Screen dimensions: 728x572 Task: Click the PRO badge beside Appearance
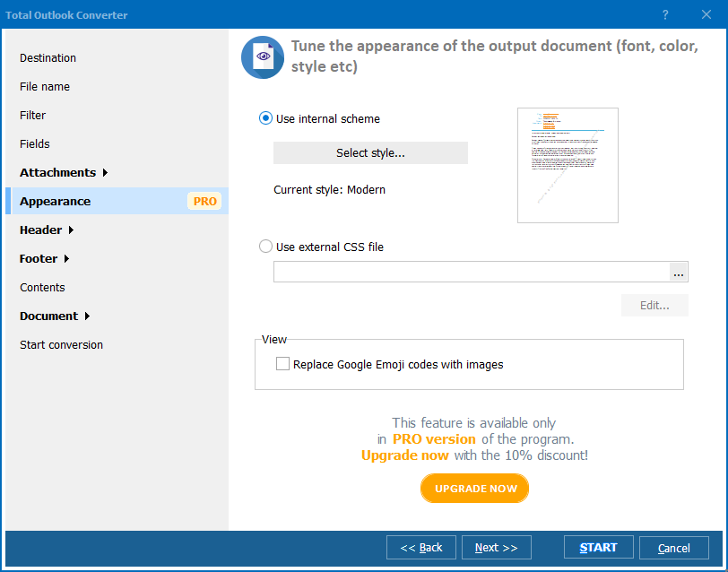pyautogui.click(x=205, y=201)
